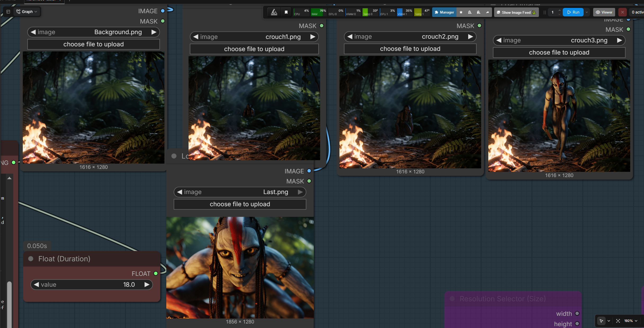
Task: Toggle the sidebar panel icon left of Graph
Action: tap(8, 12)
